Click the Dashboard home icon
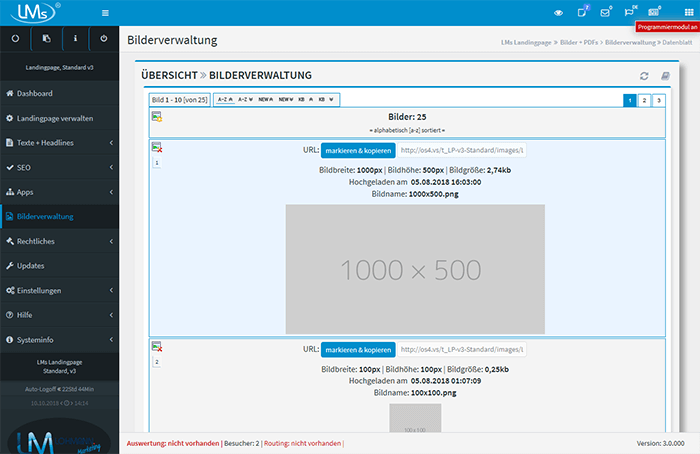 10,93
